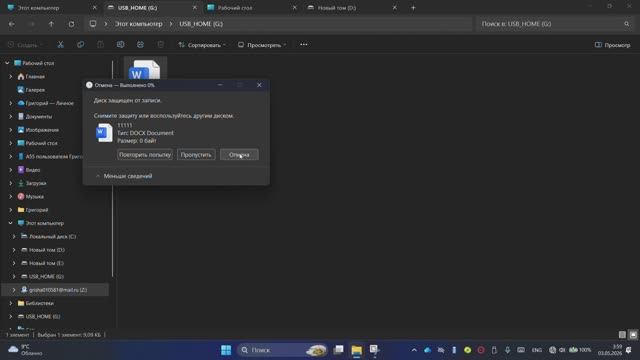Select grisha mail.ru (Z:) network drive

click(57, 290)
